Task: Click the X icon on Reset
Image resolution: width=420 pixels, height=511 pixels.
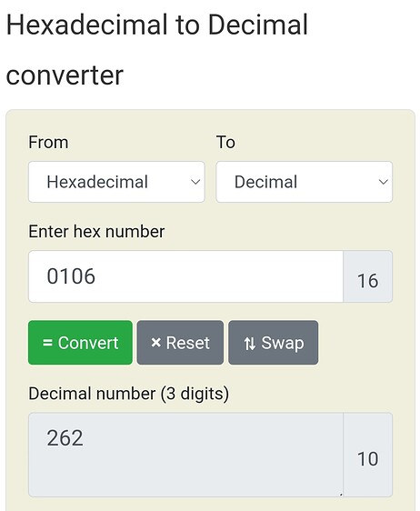Action: (156, 343)
